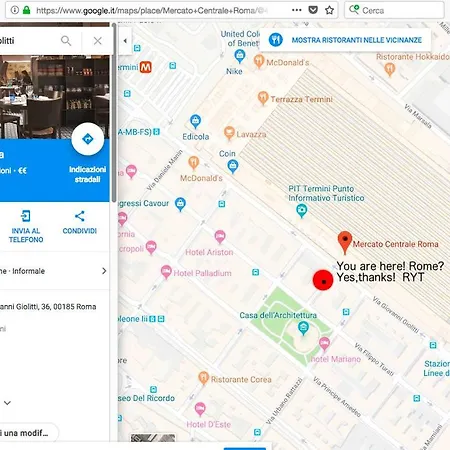The image size is (450, 450).
Task: Click the Termini metro M icon
Action: pyautogui.click(x=145, y=67)
